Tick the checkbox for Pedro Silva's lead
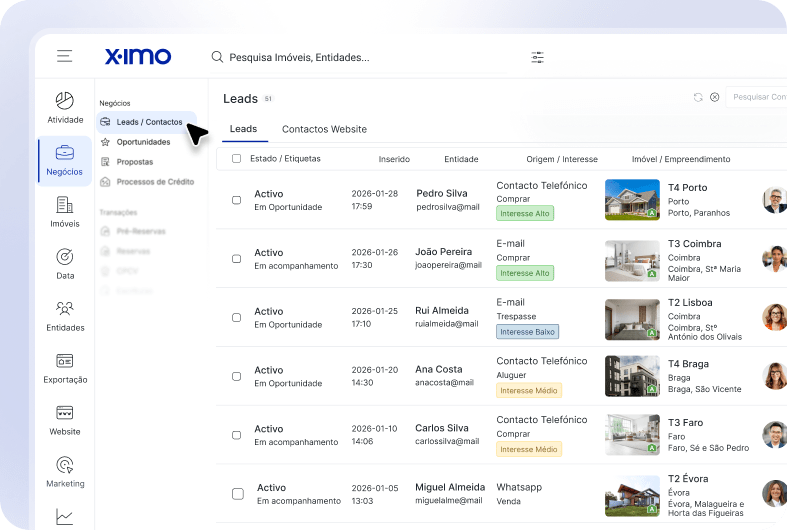 click(x=236, y=200)
